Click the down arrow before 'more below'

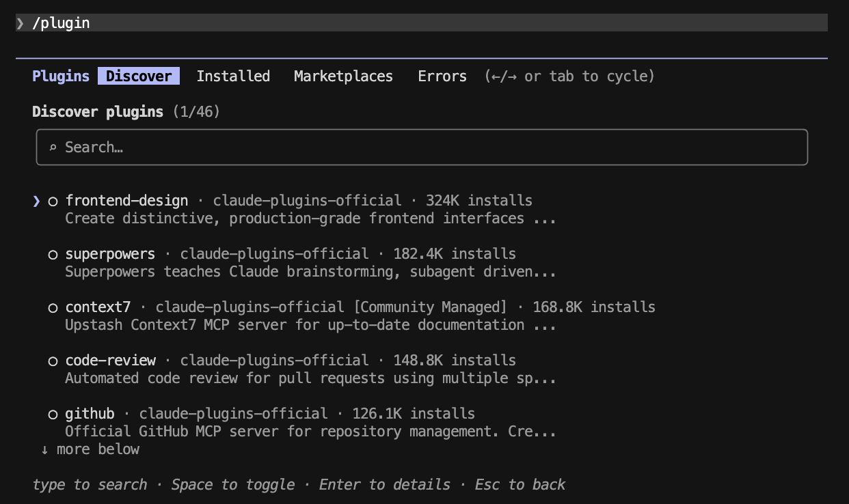click(x=44, y=449)
